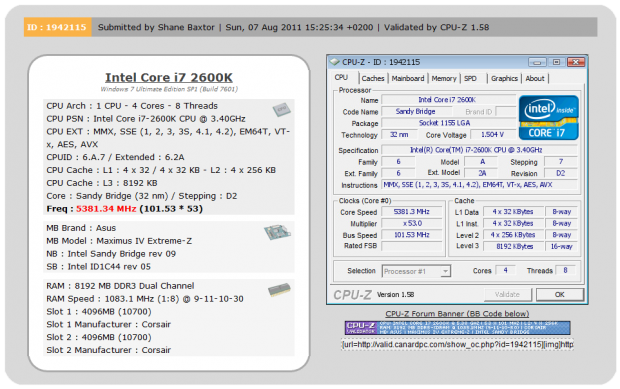
Task: Switch to the CPU tab
Action: click(341, 77)
